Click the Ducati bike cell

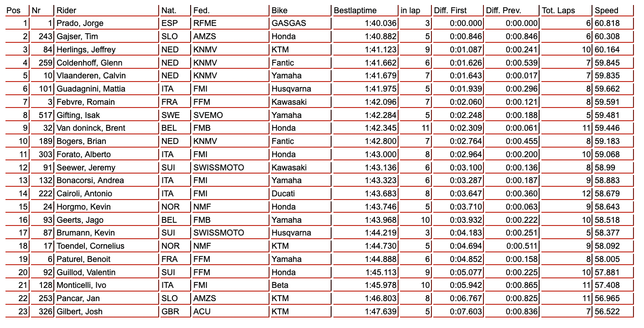click(x=283, y=194)
